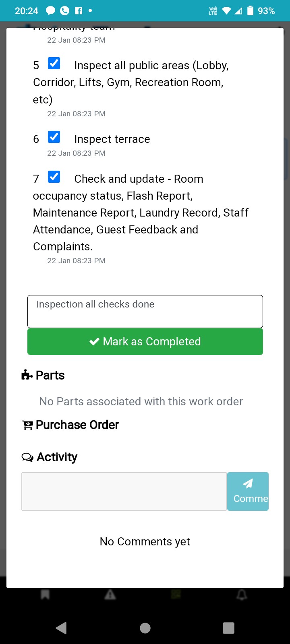Image resolution: width=290 pixels, height=644 pixels.
Task: Open the notifications bell tab
Action: pyautogui.click(x=242, y=594)
